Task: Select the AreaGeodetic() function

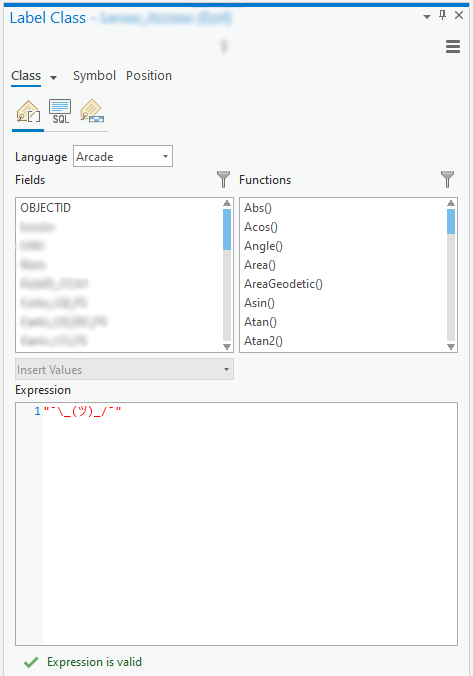Action: point(283,284)
